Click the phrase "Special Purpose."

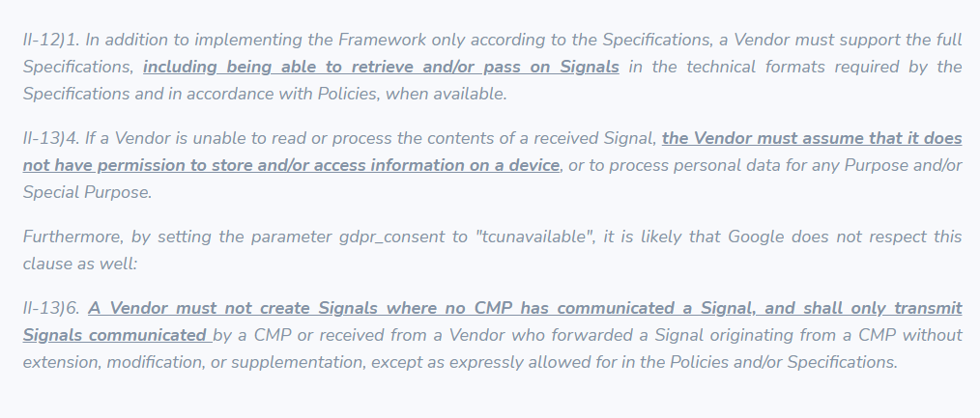[88, 192]
